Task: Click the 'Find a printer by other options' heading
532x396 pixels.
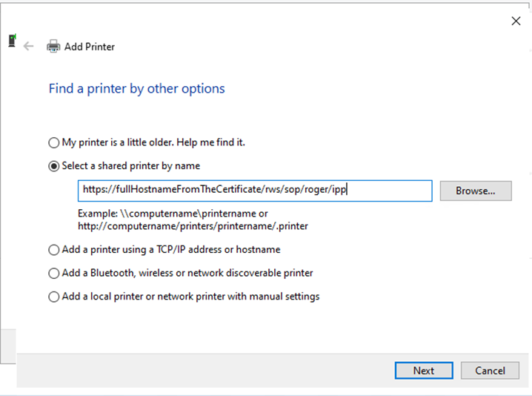Action: tap(136, 88)
